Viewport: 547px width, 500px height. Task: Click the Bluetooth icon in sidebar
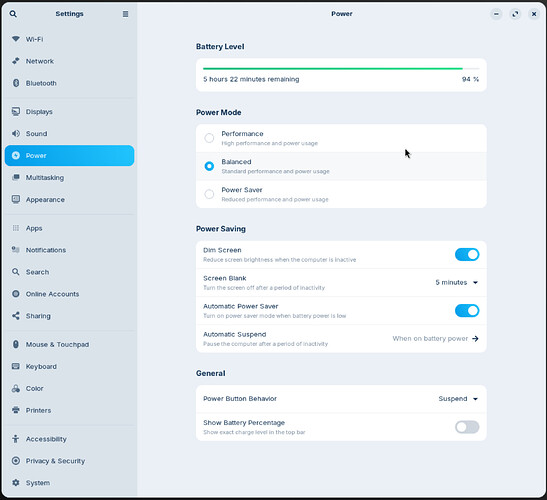16,83
